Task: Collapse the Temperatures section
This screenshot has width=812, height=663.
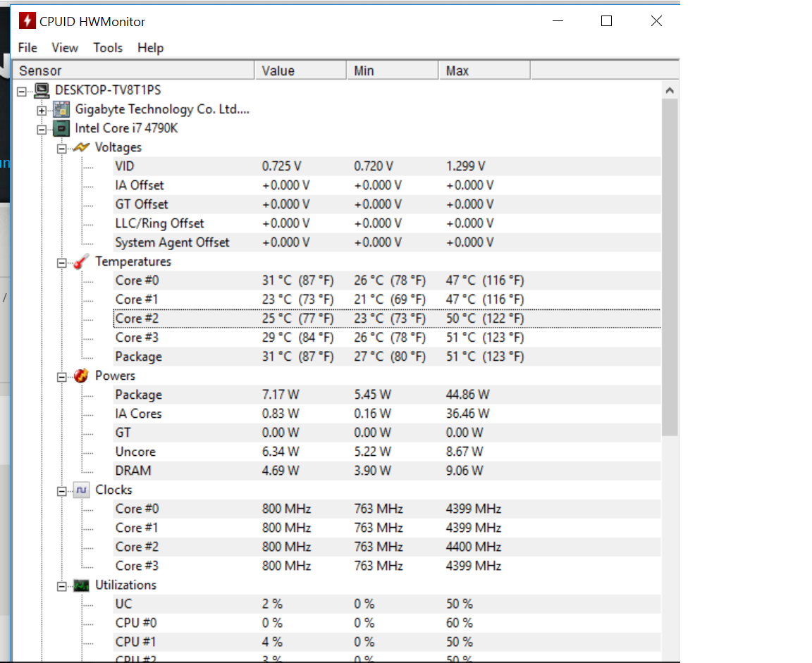Action: [x=61, y=263]
